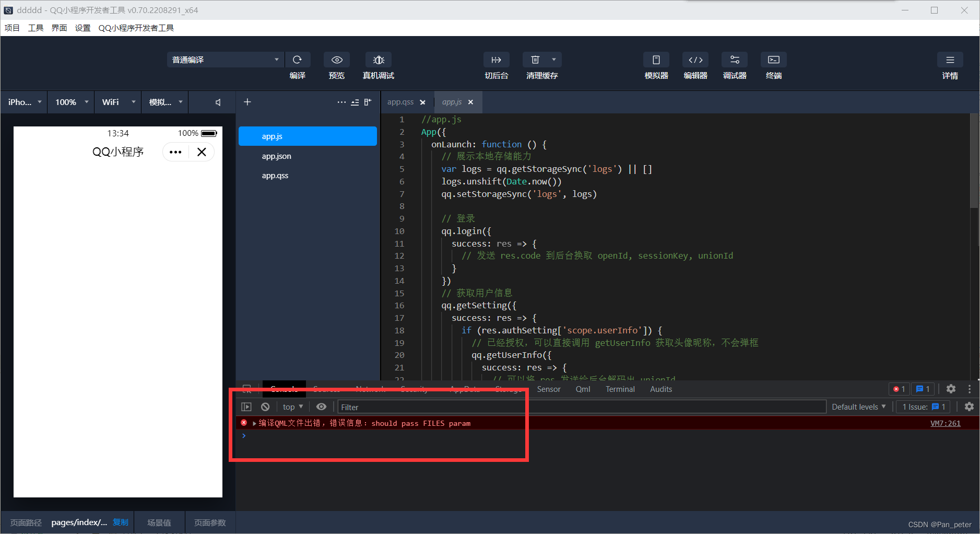Open the iPho... device dropdown
Screen dimensions: 980x534
click(25, 102)
